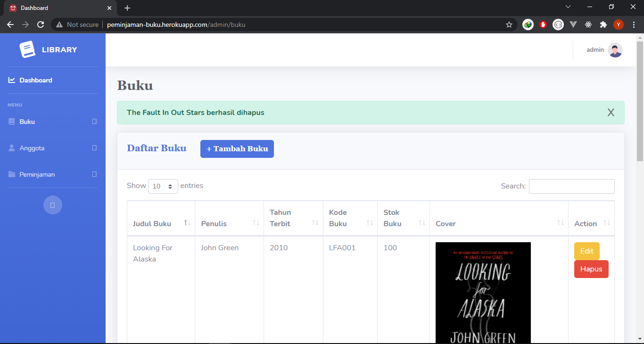Open the admin profile avatar
The image size is (644, 344).
point(615,49)
